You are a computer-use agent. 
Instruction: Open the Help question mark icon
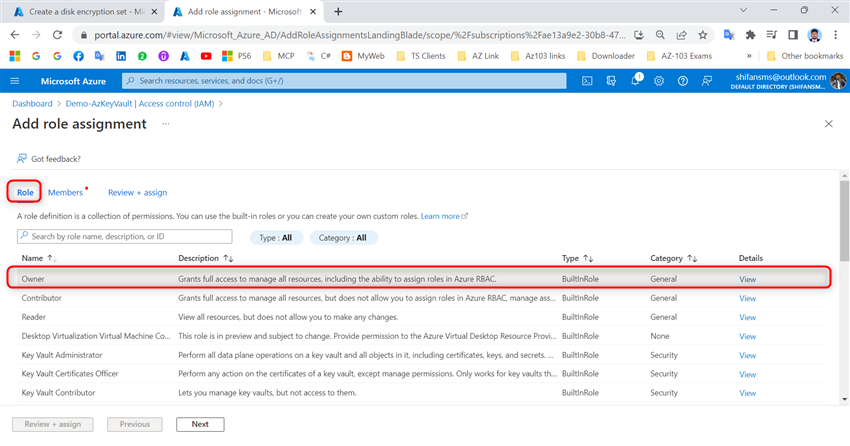[x=682, y=81]
